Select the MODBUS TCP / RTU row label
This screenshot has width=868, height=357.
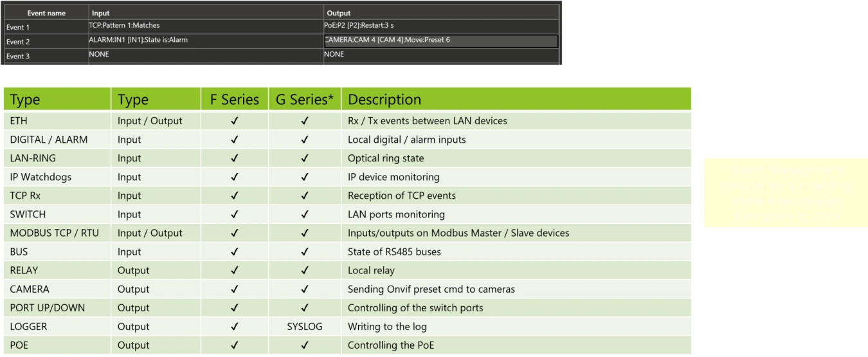click(55, 233)
